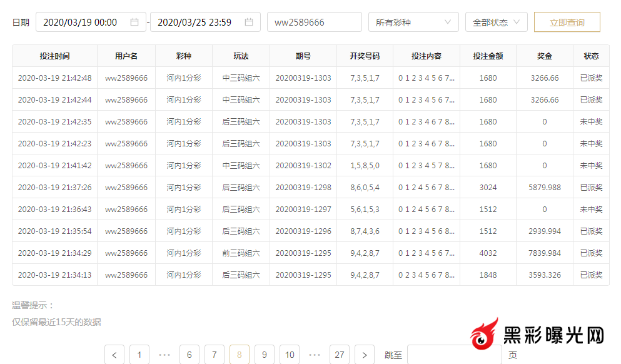The height and width of the screenshot is (364, 621).
Task: Click the 投注时间 column header
Action: click(54, 56)
